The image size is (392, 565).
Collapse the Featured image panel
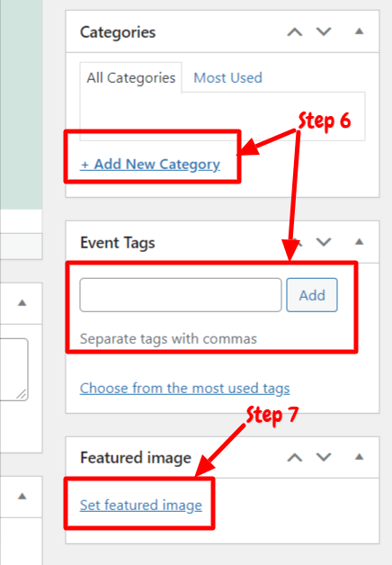tap(359, 457)
